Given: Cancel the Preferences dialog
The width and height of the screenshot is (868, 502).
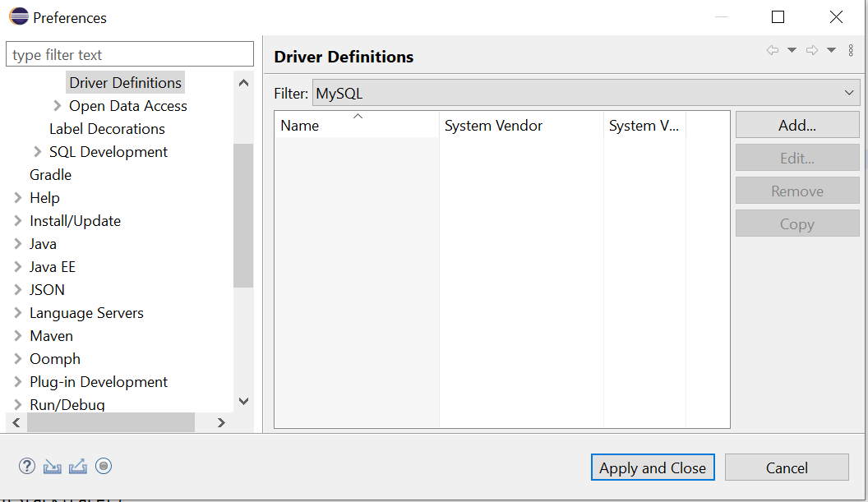Looking at the screenshot, I should [x=786, y=467].
